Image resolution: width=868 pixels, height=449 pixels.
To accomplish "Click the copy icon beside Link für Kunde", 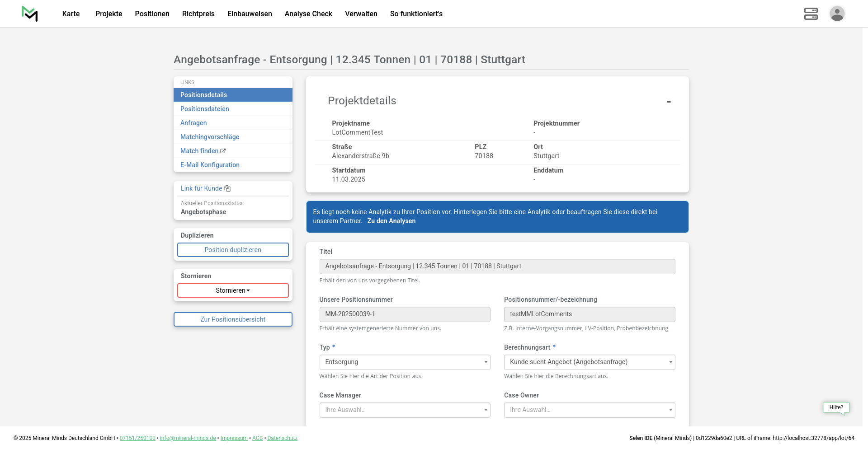I will click(227, 188).
